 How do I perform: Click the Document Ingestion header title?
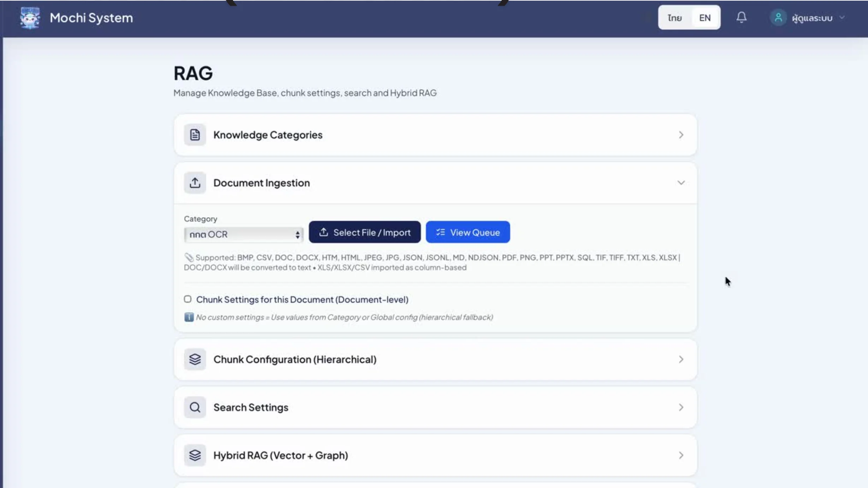[261, 183]
